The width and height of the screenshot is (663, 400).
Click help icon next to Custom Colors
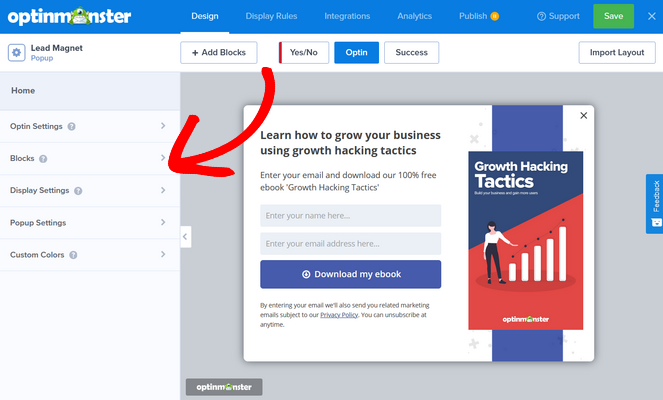(73, 255)
